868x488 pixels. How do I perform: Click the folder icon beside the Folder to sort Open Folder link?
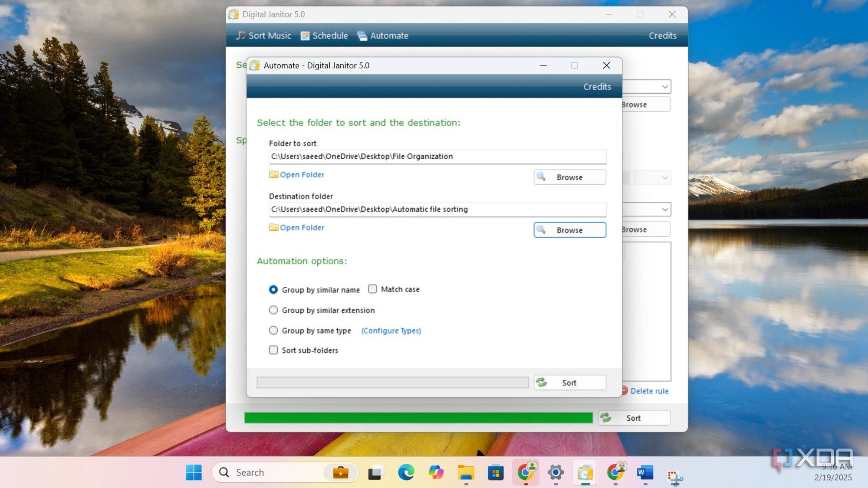tap(273, 174)
